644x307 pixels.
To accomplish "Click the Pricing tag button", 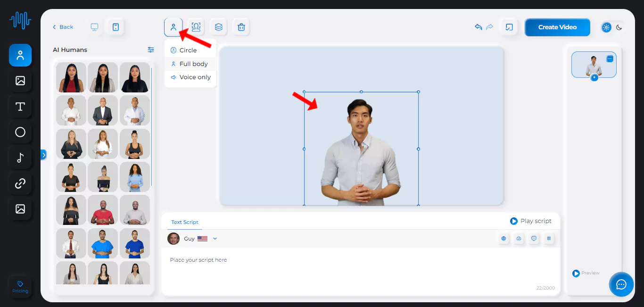I will pos(20,287).
